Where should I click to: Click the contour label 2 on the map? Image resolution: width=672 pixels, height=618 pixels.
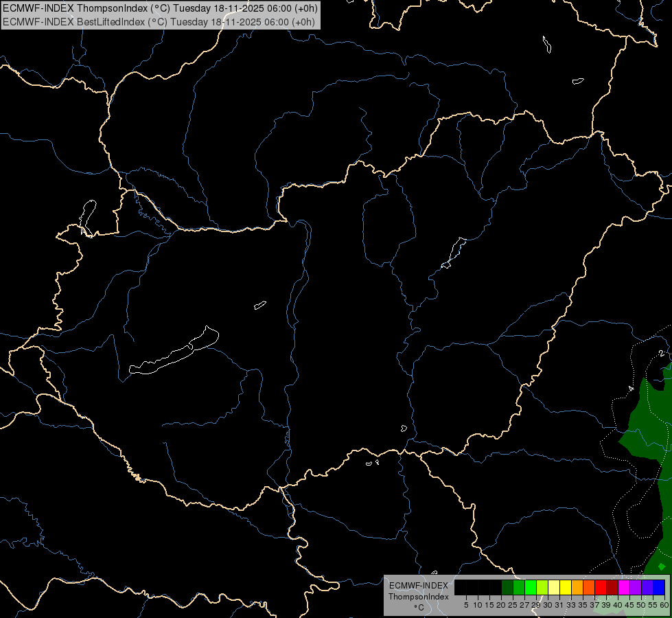pyautogui.click(x=662, y=354)
